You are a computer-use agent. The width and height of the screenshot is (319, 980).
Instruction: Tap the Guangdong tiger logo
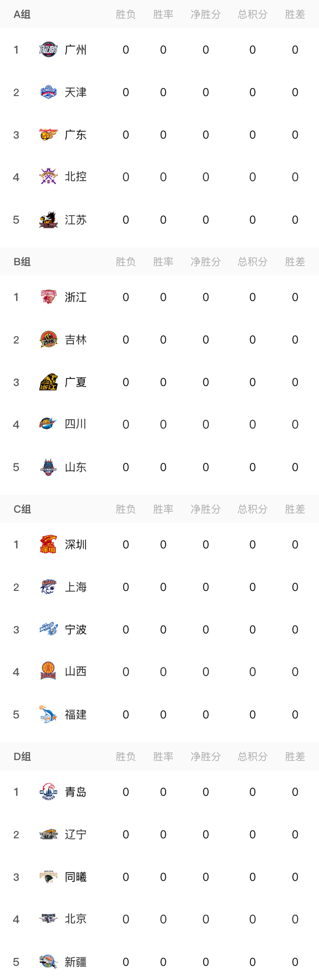coord(48,135)
